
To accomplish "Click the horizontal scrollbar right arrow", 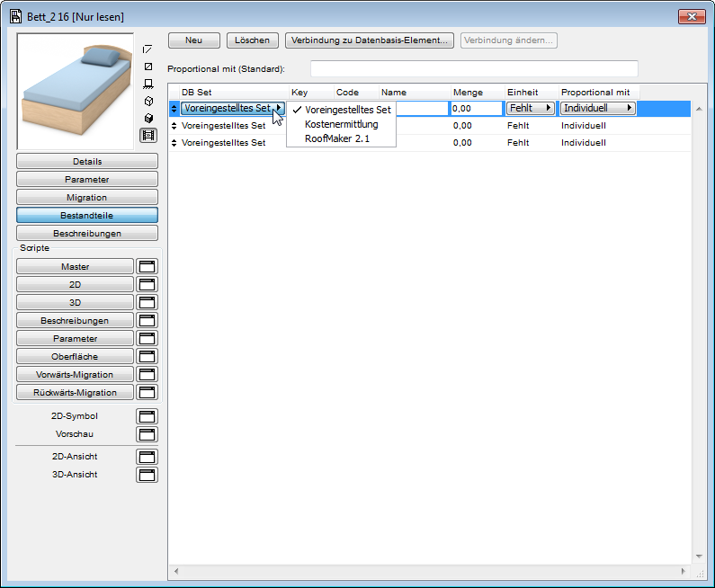I will point(684,571).
